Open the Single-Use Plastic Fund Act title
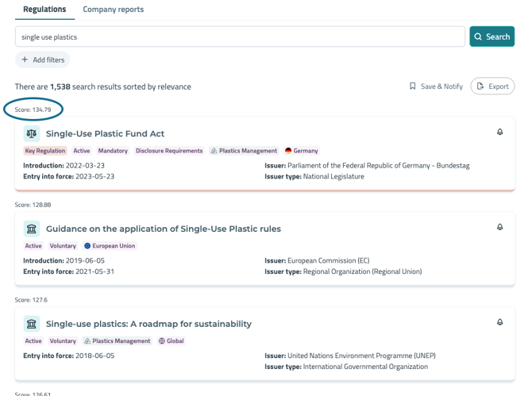Screen dimensions: 532x396 point(105,133)
